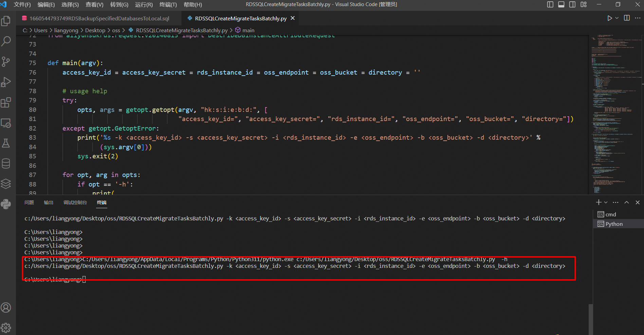Close the RDSSQLCreateMigrateTasksBatchly.py tab
Image resolution: width=644 pixels, height=335 pixels.
[x=293, y=18]
